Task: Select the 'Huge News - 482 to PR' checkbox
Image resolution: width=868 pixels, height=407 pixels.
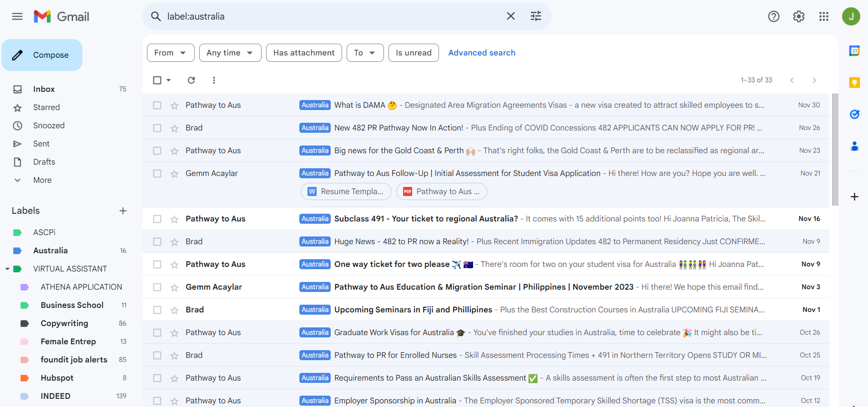Action: 157,242
